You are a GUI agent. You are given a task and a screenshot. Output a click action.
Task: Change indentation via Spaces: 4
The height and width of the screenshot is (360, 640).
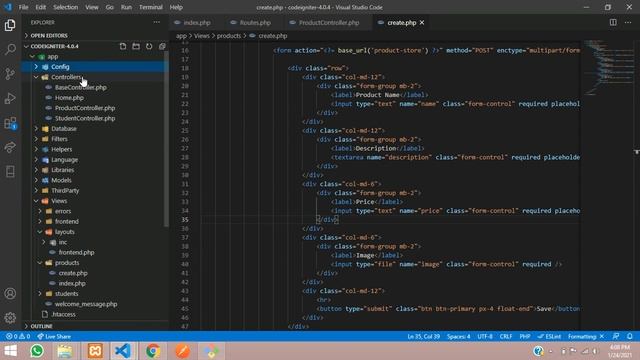coord(458,336)
